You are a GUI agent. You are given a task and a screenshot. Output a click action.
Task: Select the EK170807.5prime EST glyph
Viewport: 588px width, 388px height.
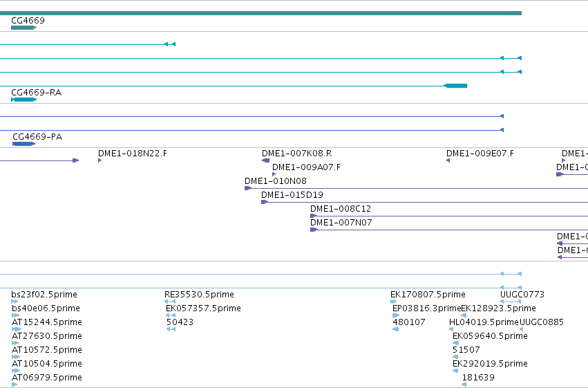(393, 302)
